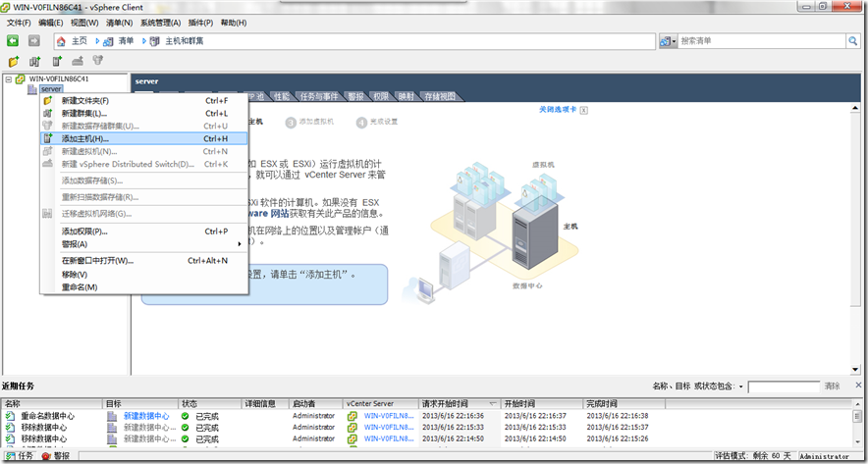Image resolution: width=868 pixels, height=464 pixels.
Task: Click the 任务 status bar icon
Action: 10,456
